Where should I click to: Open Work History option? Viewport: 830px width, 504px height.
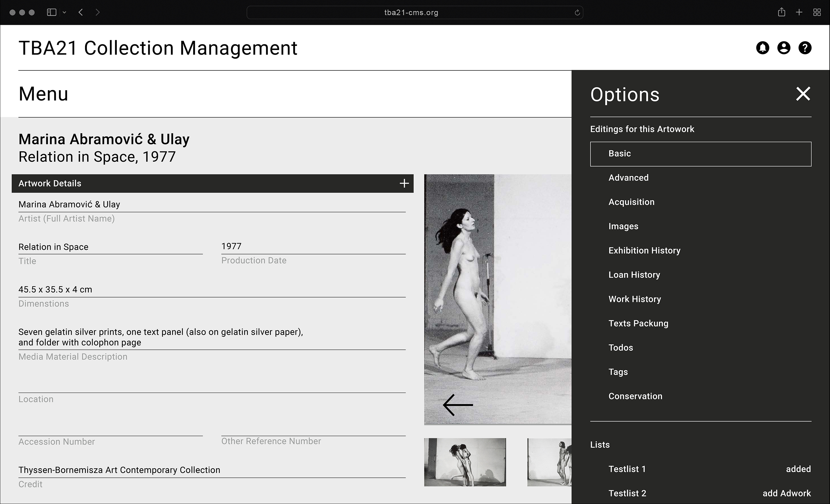click(635, 299)
